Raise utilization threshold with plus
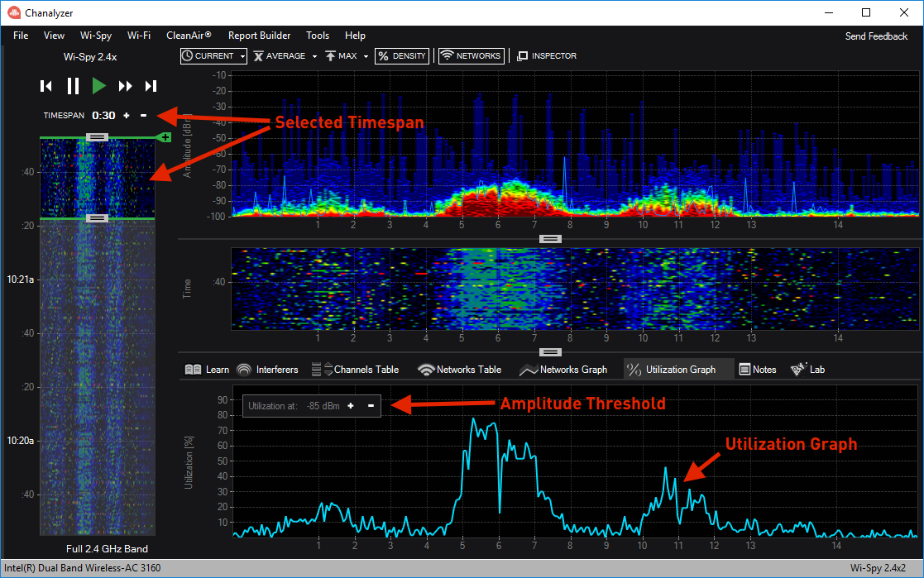 [351, 406]
